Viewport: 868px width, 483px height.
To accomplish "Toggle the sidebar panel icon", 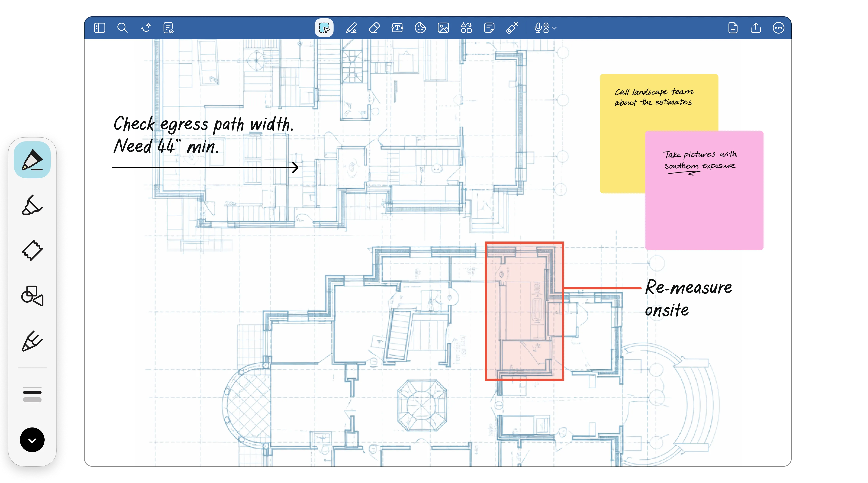I will click(x=100, y=28).
